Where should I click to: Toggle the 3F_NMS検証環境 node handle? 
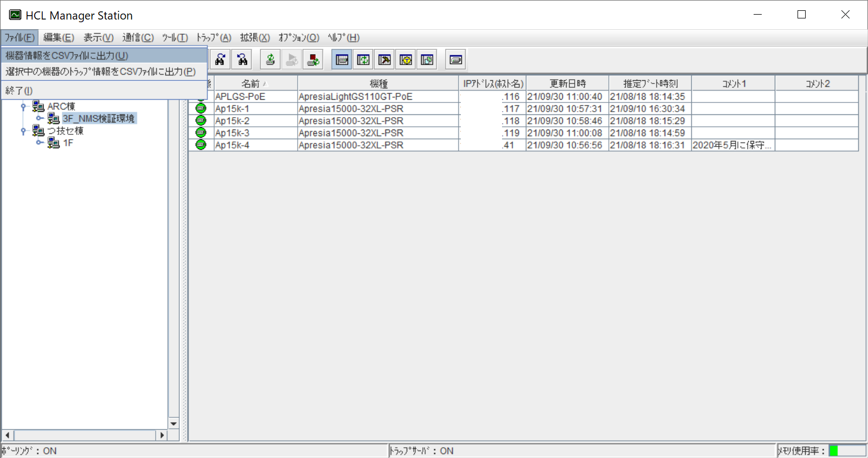39,118
